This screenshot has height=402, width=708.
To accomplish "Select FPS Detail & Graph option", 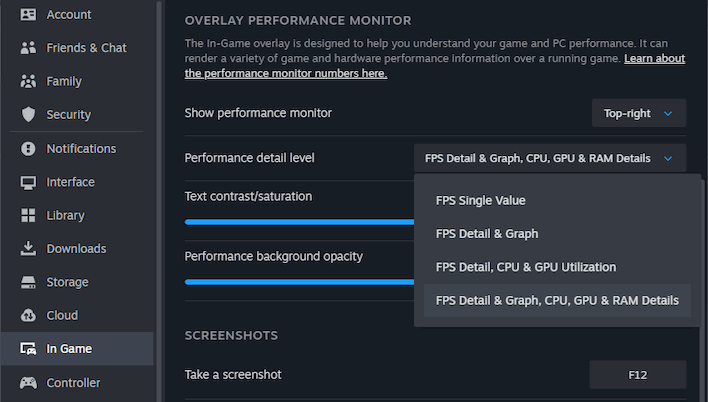I will click(x=487, y=234).
